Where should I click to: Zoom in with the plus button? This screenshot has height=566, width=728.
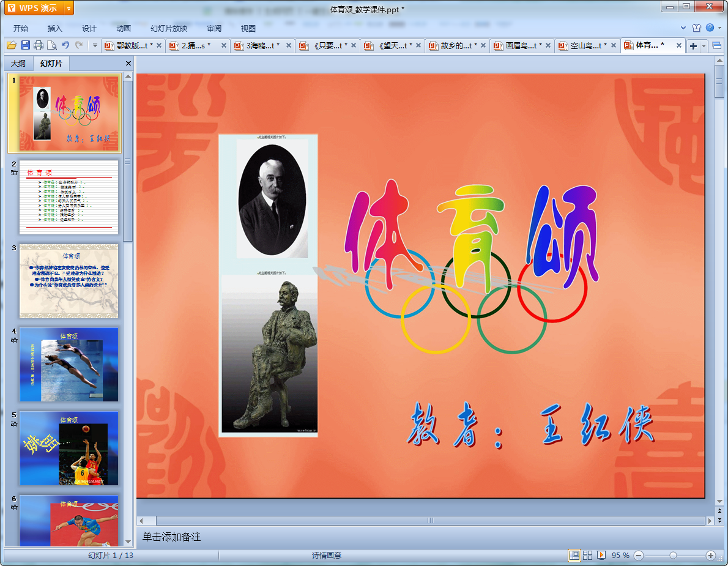point(710,556)
